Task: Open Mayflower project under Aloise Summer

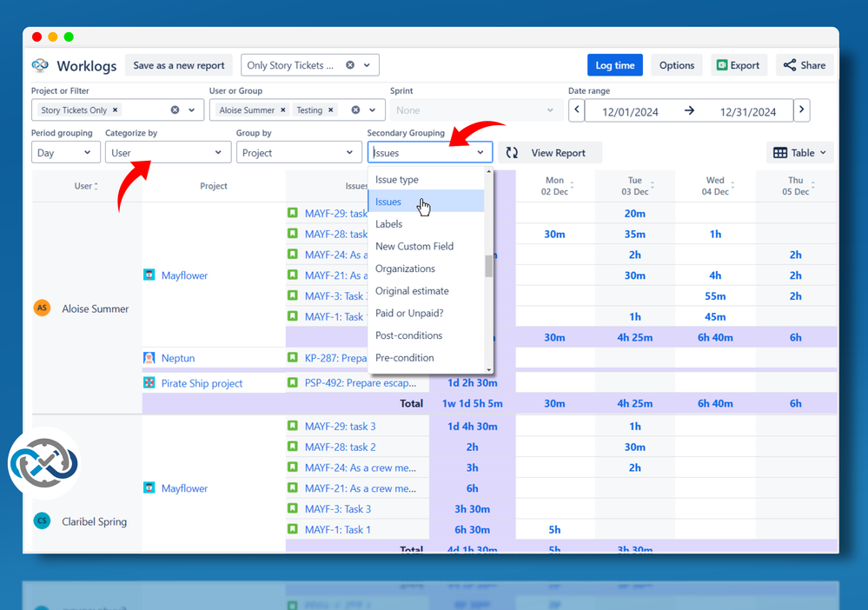Action: 184,275
